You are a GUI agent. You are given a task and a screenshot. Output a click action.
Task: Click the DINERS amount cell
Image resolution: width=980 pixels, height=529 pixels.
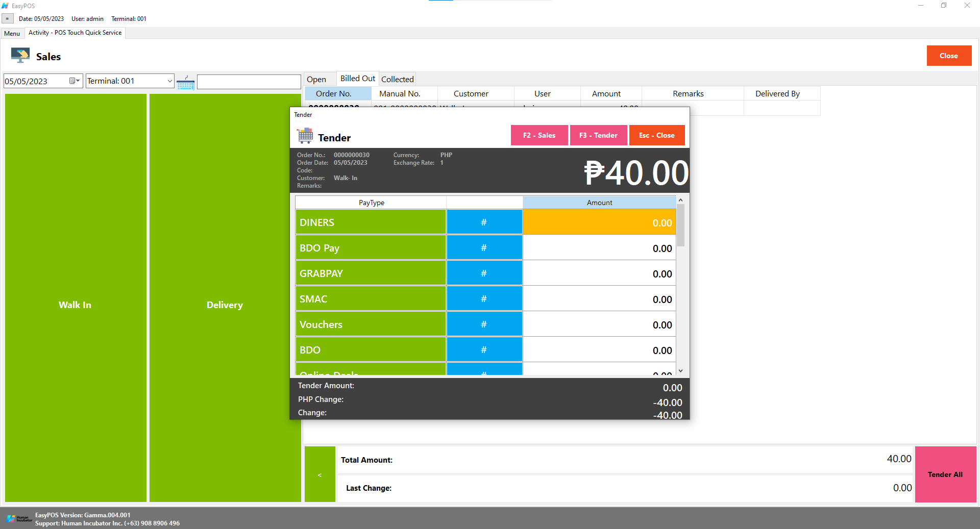(599, 222)
